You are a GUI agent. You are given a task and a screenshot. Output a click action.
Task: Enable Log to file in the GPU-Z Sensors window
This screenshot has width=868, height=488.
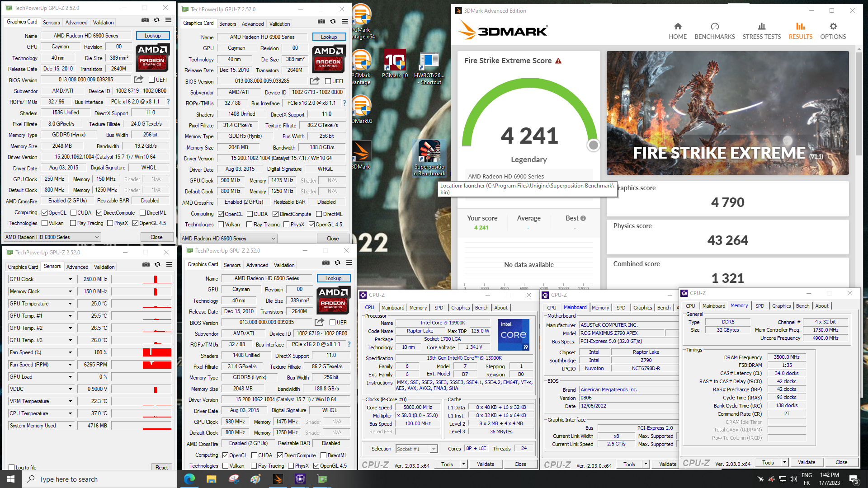coord(11,468)
